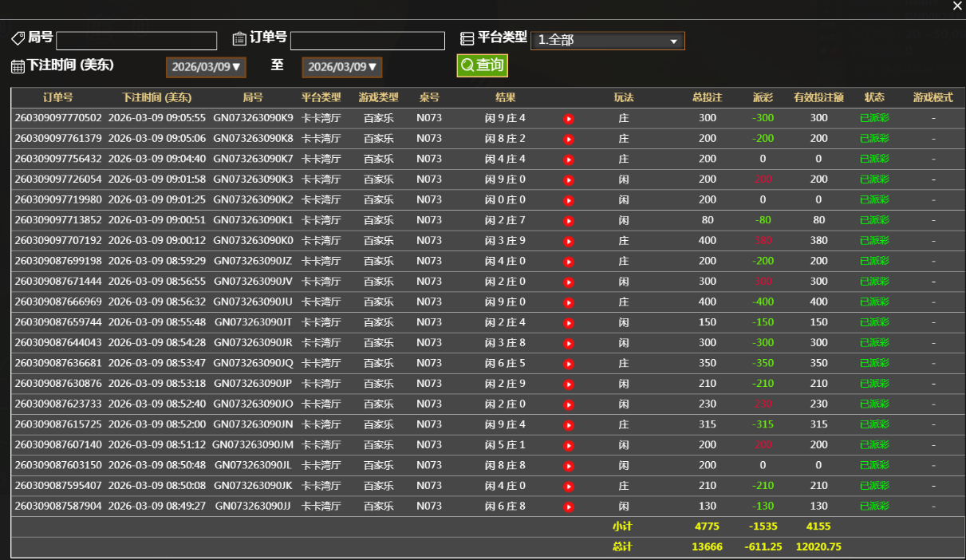Click the green 查询 search button
This screenshot has width=966, height=560.
click(482, 65)
